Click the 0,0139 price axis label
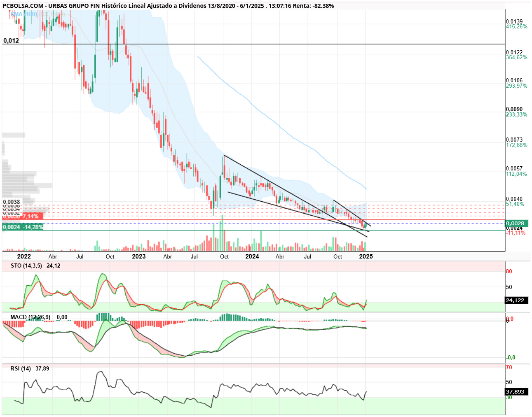Screen dimensions: 532x417 (x=514, y=21)
